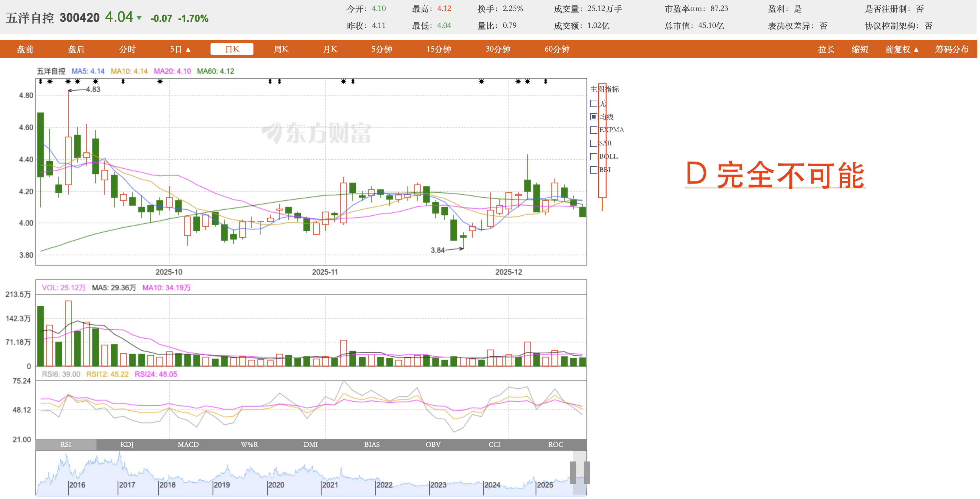Viewport: 980px width, 499px height.
Task: Click the rightmost marker icon above December candles
Action: click(546, 81)
